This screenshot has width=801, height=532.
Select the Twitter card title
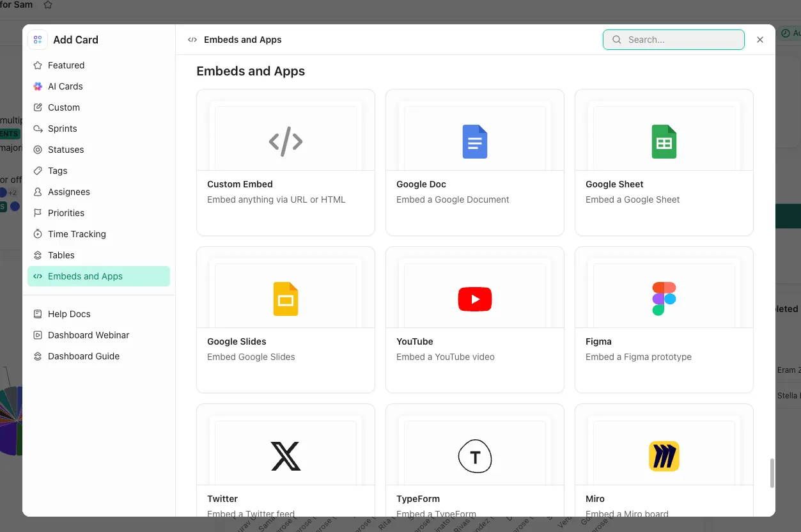click(x=222, y=499)
